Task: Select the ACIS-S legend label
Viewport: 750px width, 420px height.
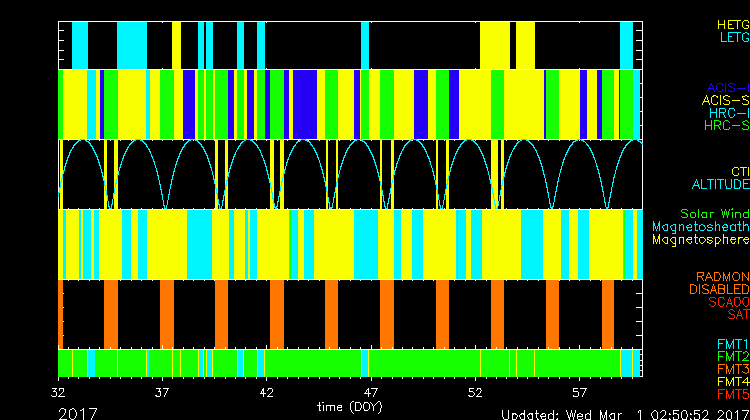Action: tap(725, 100)
